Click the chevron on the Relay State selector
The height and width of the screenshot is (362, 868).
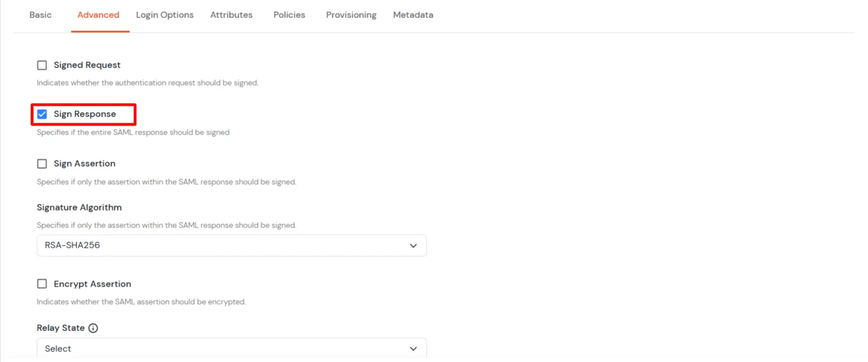pos(413,348)
